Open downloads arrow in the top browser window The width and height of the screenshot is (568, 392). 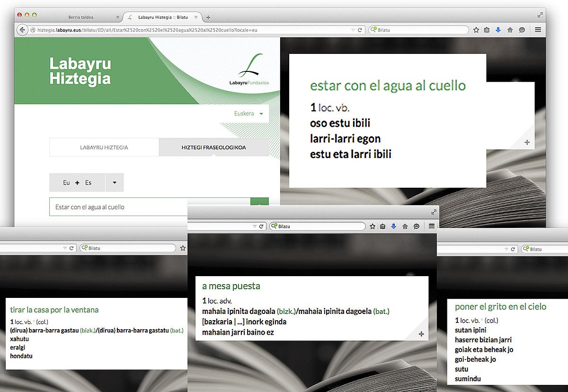[498, 30]
